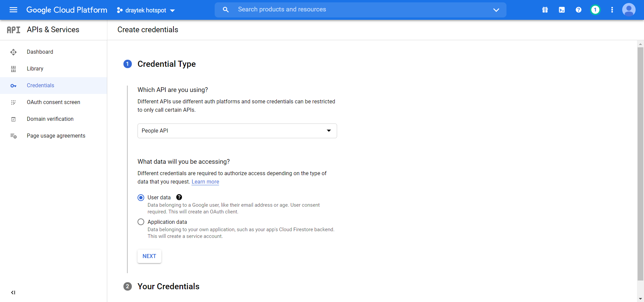This screenshot has height=302, width=644.
Task: Click the NEXT button
Action: pyautogui.click(x=149, y=256)
